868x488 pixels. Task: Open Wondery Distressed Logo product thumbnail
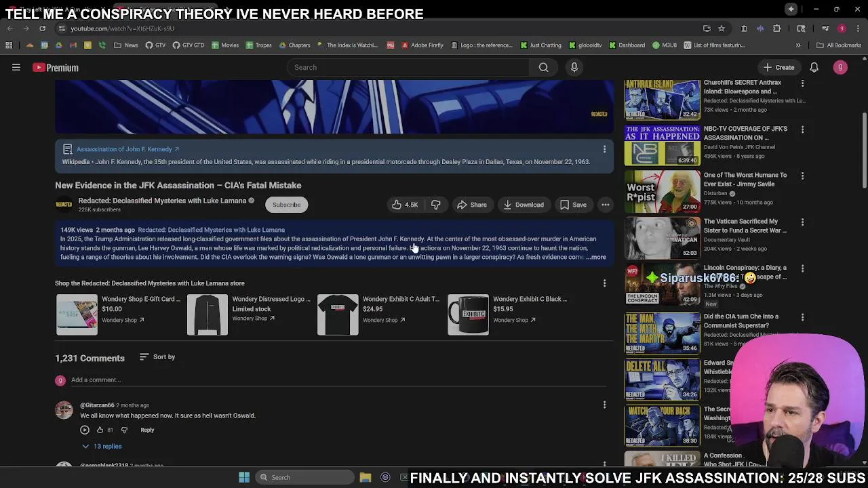208,314
